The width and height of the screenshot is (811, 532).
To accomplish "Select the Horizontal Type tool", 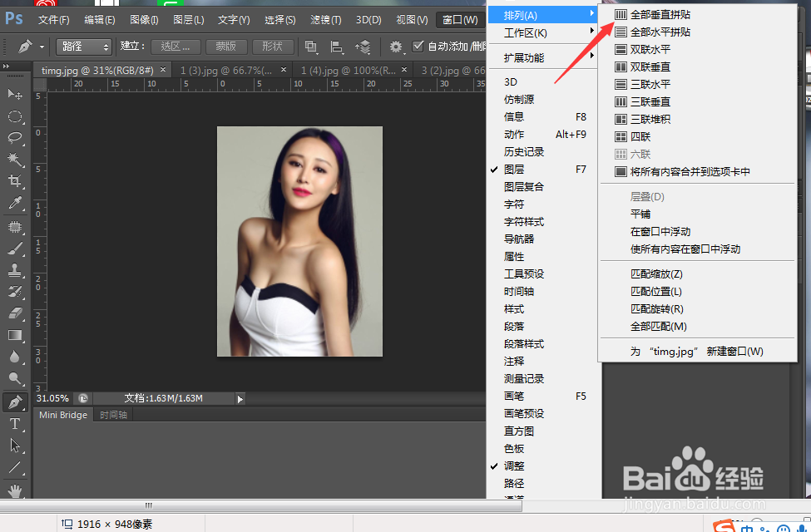I will [14, 423].
